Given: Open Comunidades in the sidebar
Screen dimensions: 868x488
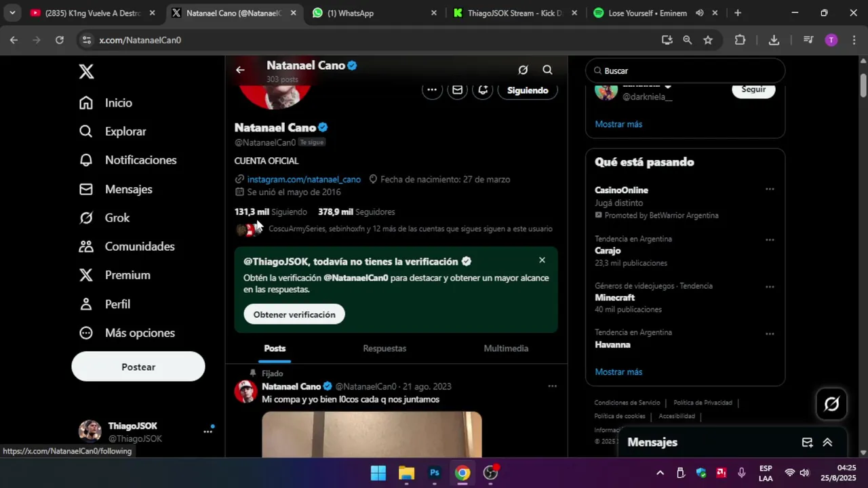Looking at the screenshot, I should coord(126,247).
